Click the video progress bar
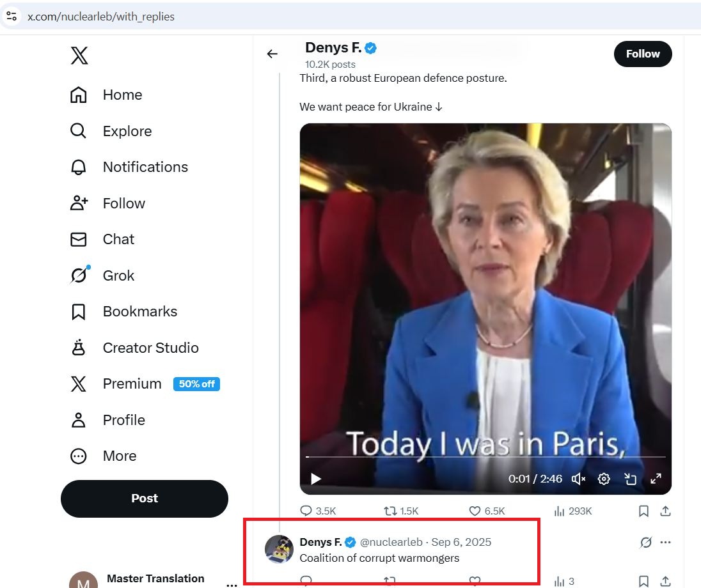Image resolution: width=701 pixels, height=588 pixels. point(486,457)
